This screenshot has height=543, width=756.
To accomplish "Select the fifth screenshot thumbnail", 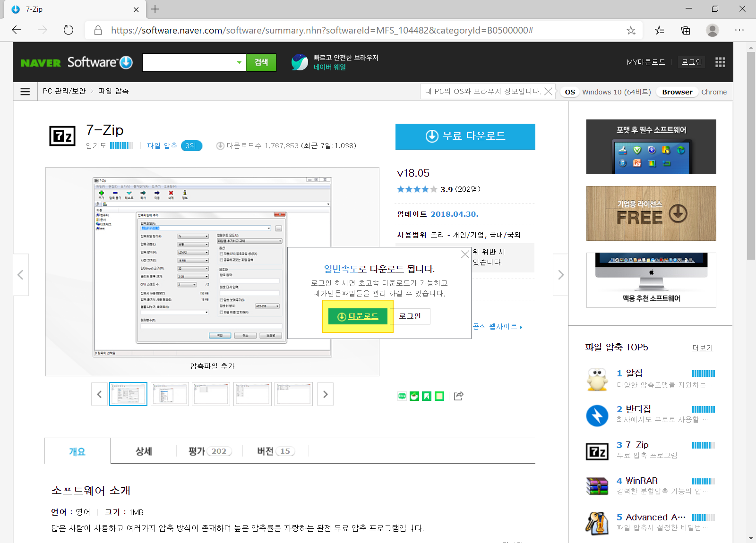I will (x=294, y=394).
